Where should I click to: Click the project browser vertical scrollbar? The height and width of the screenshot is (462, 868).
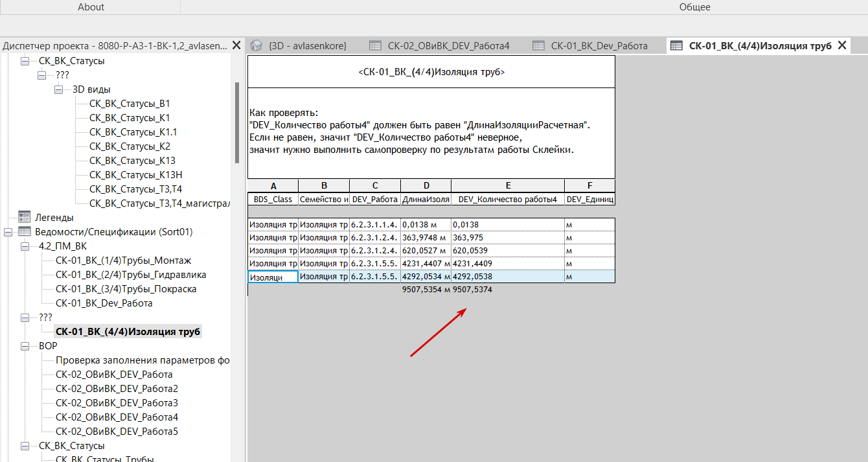(x=237, y=123)
